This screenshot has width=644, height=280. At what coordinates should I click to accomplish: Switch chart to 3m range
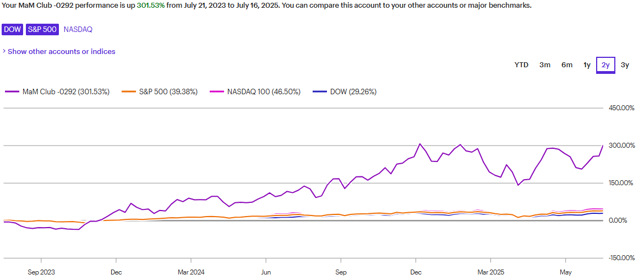point(545,65)
